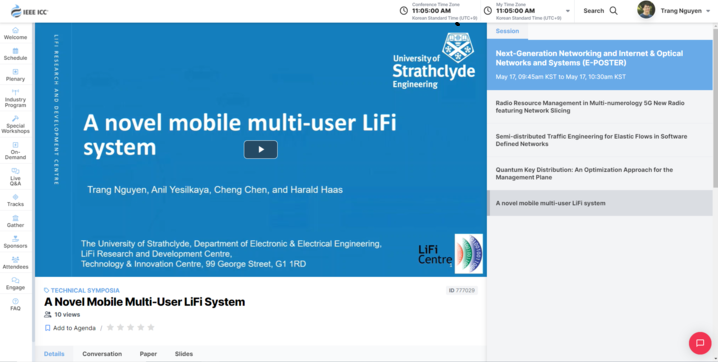Click the session list scrollbar

point(715,107)
